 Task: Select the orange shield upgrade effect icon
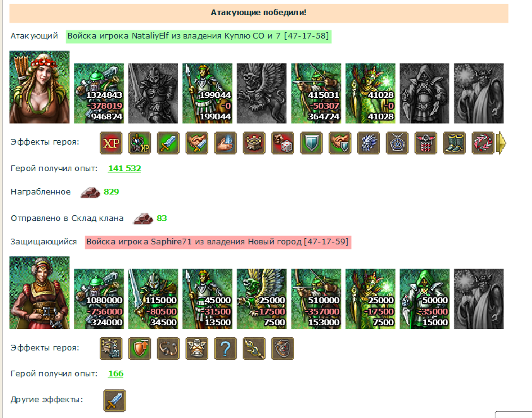[139, 349]
